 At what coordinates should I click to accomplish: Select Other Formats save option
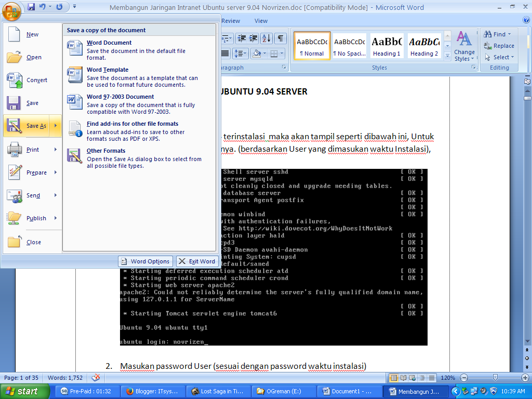coord(139,158)
